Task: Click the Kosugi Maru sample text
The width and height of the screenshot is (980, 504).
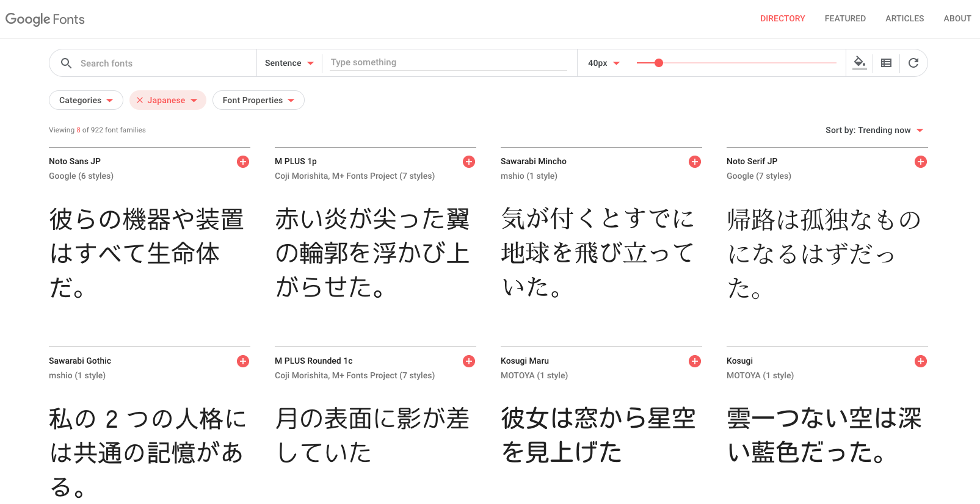Action: [x=598, y=436]
